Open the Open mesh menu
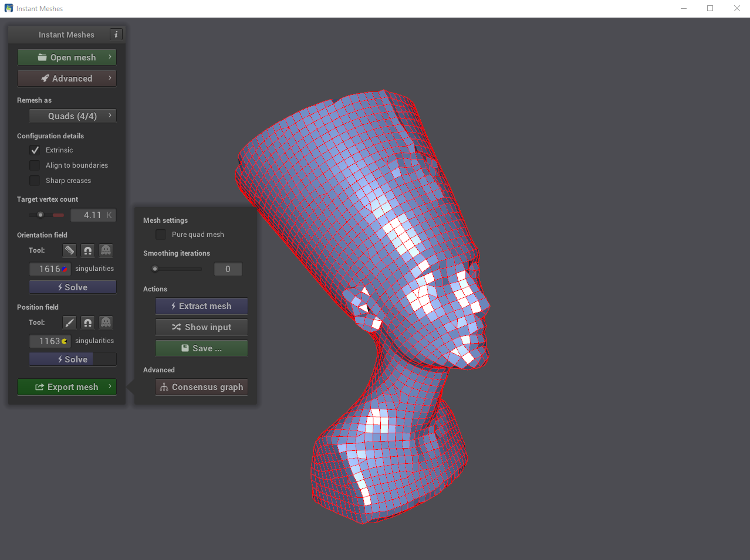This screenshot has height=560, width=750. point(67,57)
